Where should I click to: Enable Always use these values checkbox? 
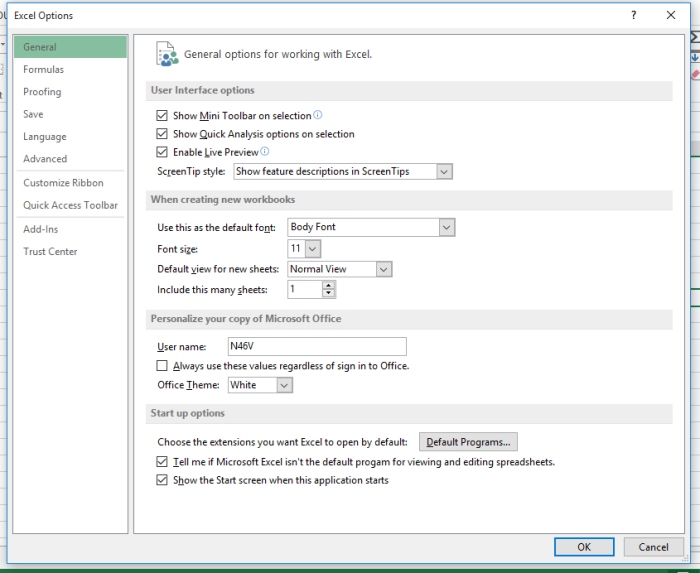(163, 367)
